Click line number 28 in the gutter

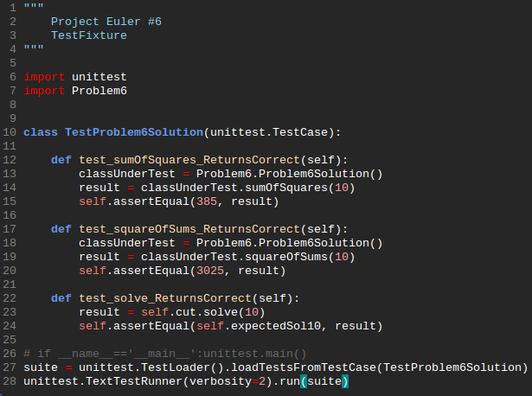(10, 381)
